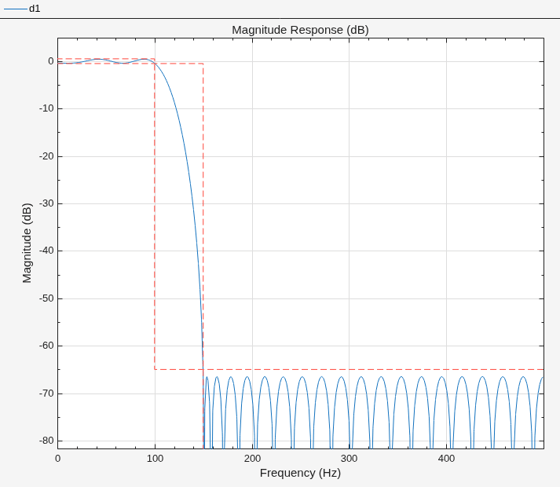Click the x-axis tick label 200

click(x=252, y=458)
